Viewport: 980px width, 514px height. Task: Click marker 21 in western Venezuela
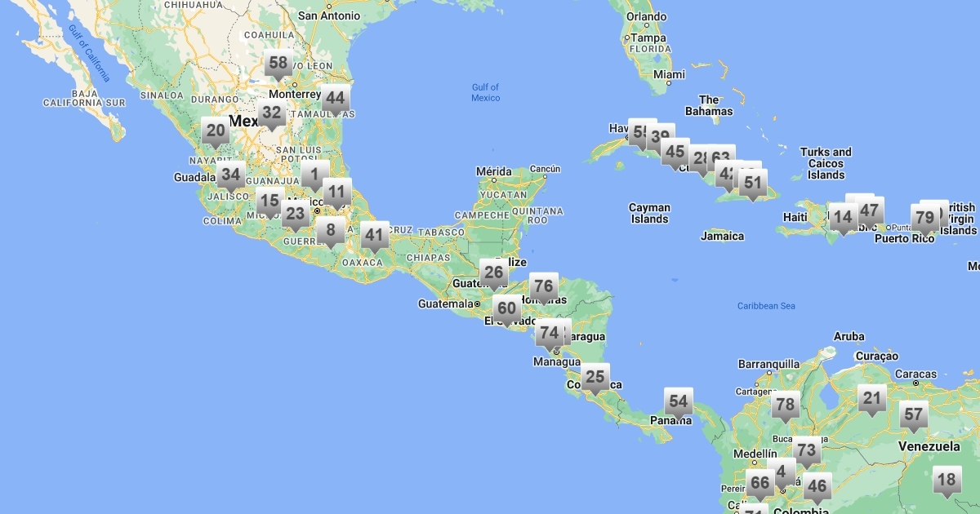872,399
